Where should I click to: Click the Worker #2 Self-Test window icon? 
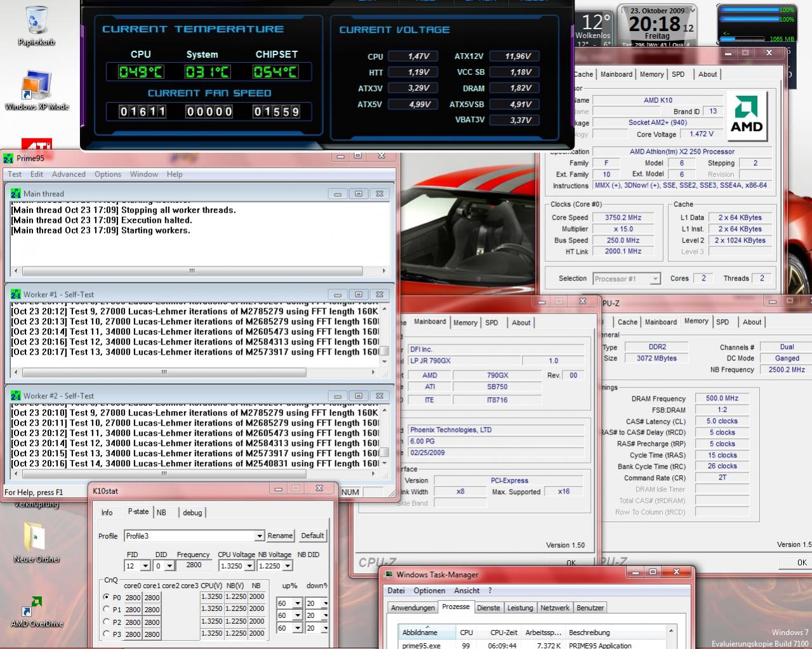pyautogui.click(x=15, y=396)
